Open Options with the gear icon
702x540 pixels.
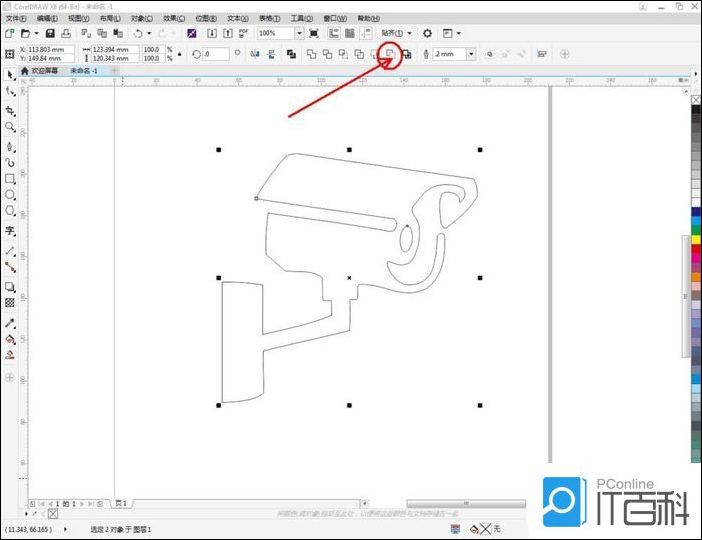pos(428,33)
